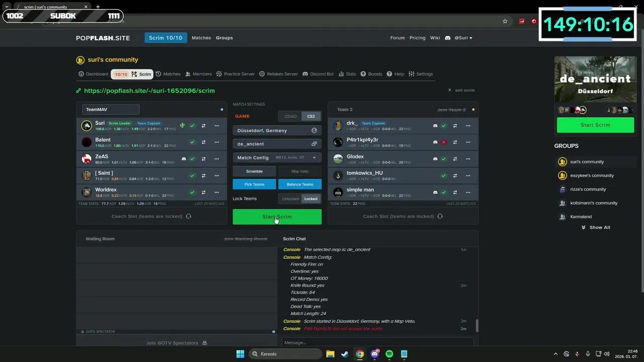
Task: Swap Balent to the other team
Action: [x=203, y=142]
